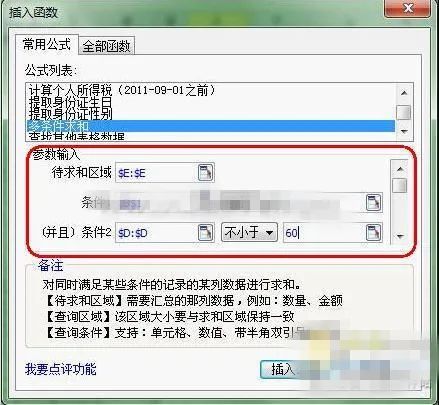The width and height of the screenshot is (439, 405).
Task: Click the 插入 button
Action: (283, 369)
